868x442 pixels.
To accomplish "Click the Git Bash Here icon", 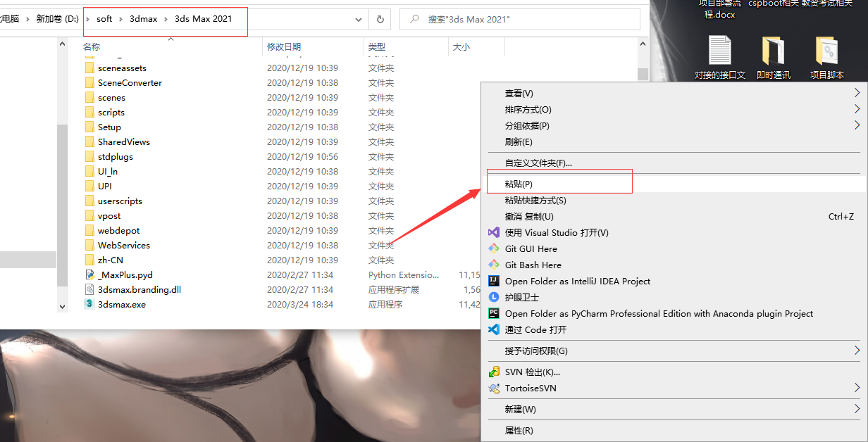I will tap(494, 265).
